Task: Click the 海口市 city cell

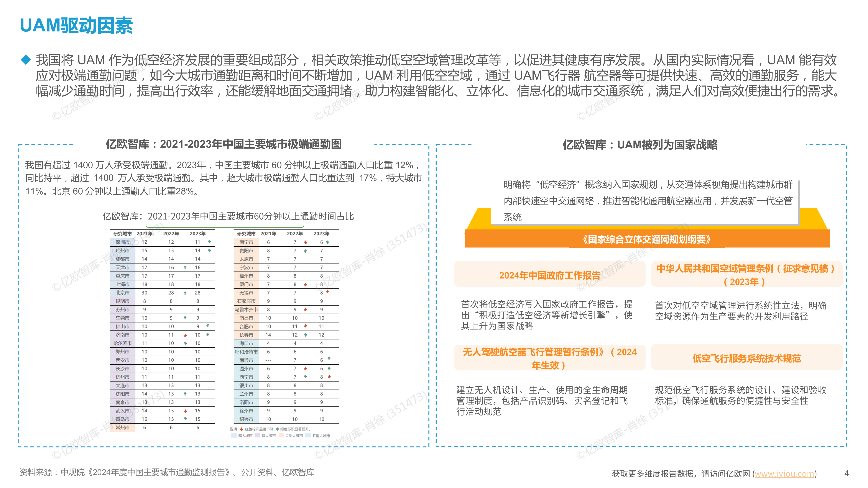Action: point(246,343)
